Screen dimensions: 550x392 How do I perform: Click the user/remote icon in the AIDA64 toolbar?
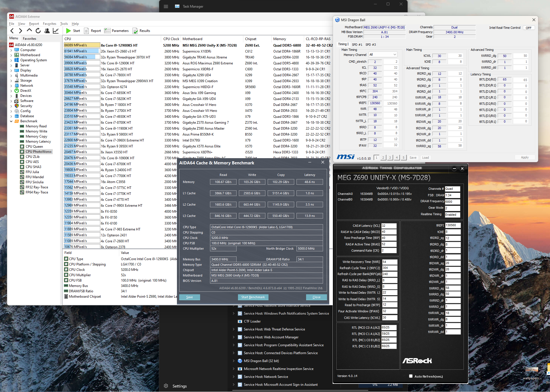[x=47, y=31]
